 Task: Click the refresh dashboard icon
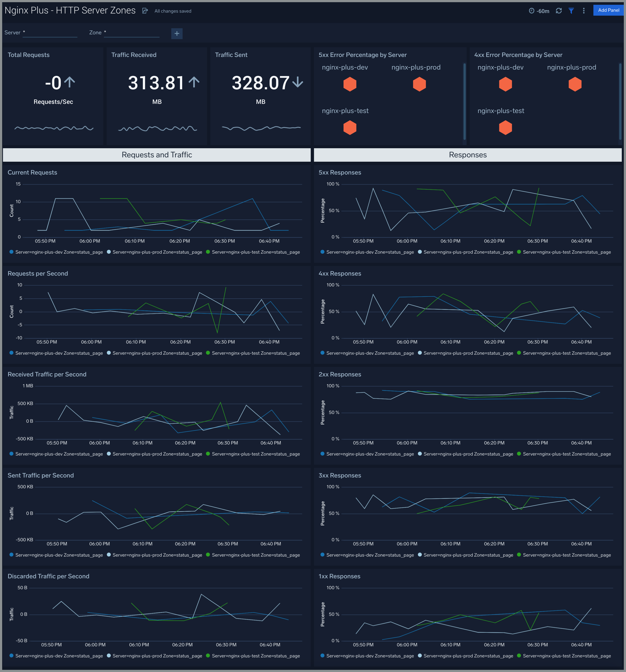(559, 11)
